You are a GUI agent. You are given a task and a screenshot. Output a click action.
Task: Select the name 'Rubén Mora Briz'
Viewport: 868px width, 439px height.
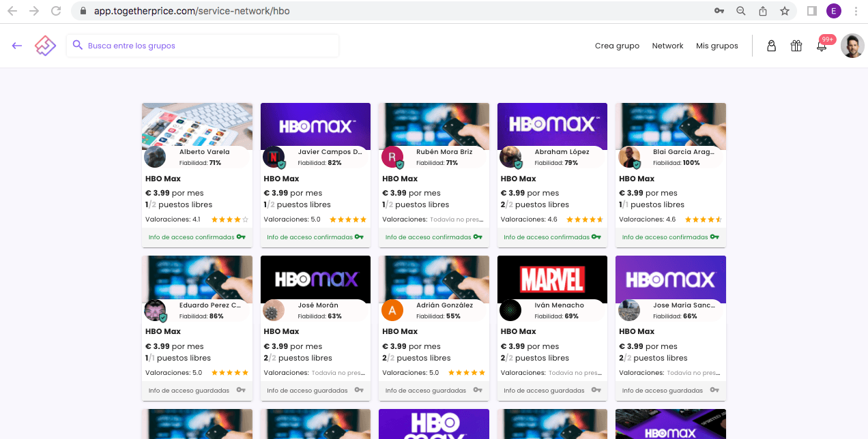[x=444, y=152]
